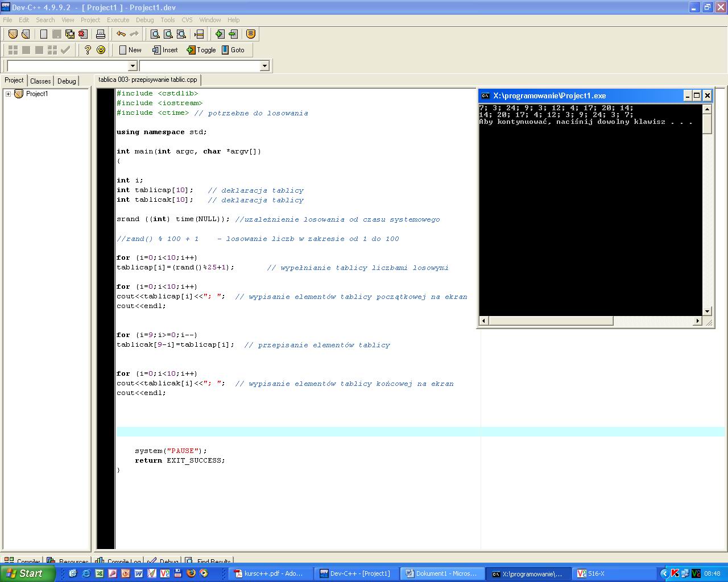Close the file with the red X page icon
The height and width of the screenshot is (582, 728).
(x=82, y=34)
